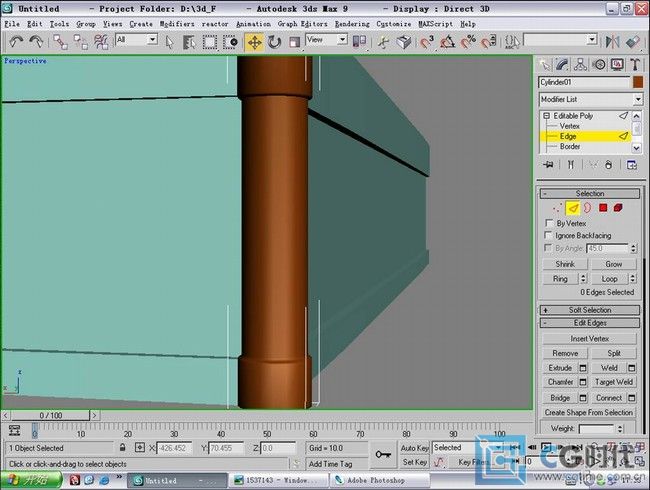
Task: Enable the By Vertex checkbox
Action: coord(549,223)
